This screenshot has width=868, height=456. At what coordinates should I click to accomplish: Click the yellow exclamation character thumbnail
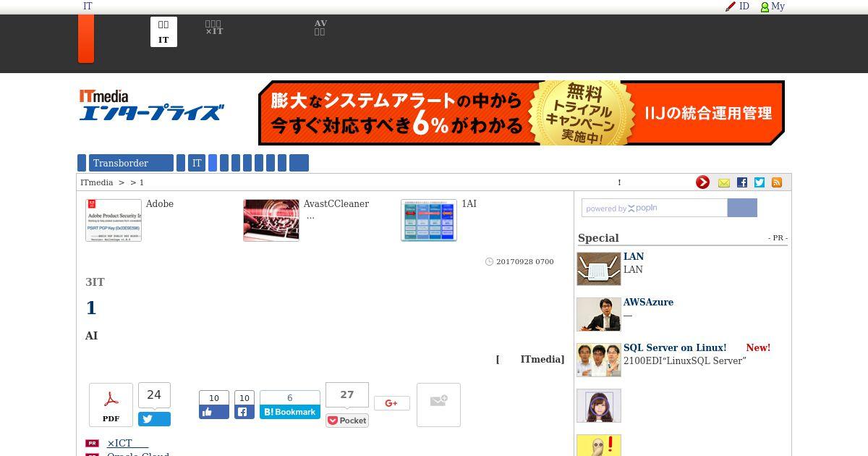click(599, 445)
